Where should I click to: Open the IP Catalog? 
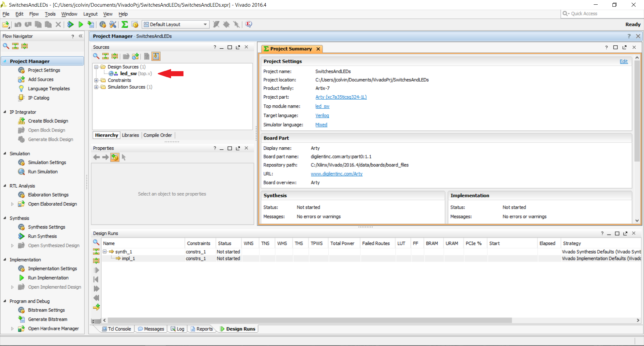click(x=38, y=98)
